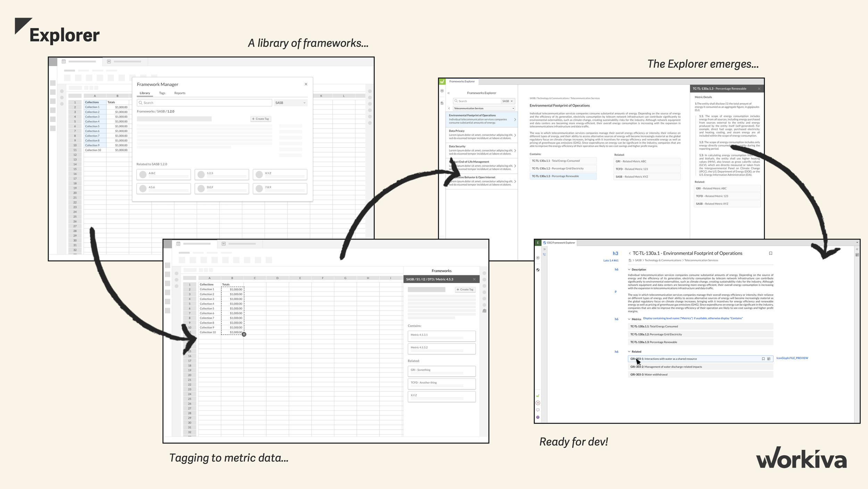Screen dimensions: 868x489
Task: Close the SASB / S1 / I2 metric panel
Action: tap(474, 279)
